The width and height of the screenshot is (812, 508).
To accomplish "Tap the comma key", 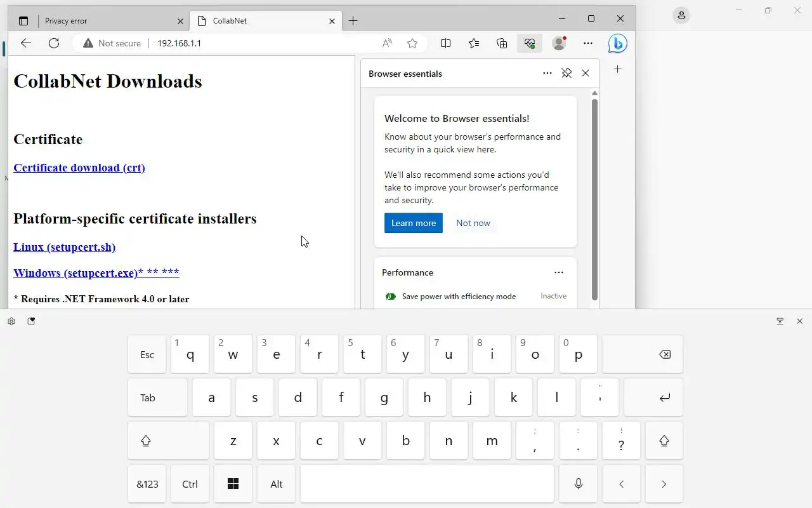I will pos(535,441).
